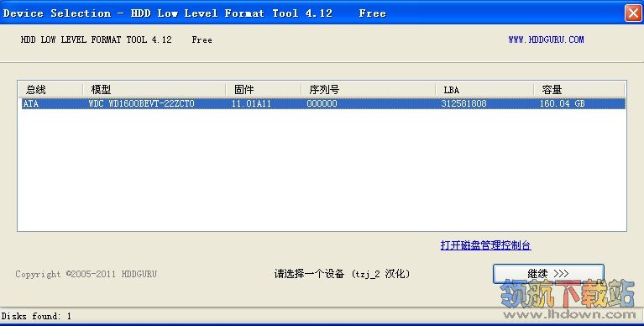Click the Disks found: 1 status text
The image size is (644, 326).
[36, 316]
